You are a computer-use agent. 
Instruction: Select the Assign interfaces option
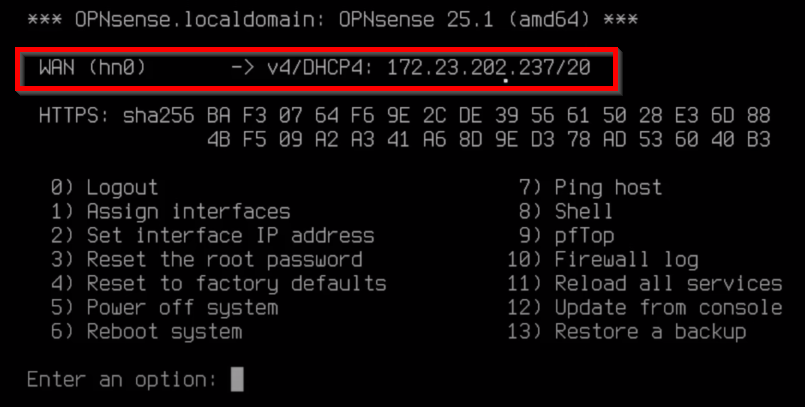(170, 211)
